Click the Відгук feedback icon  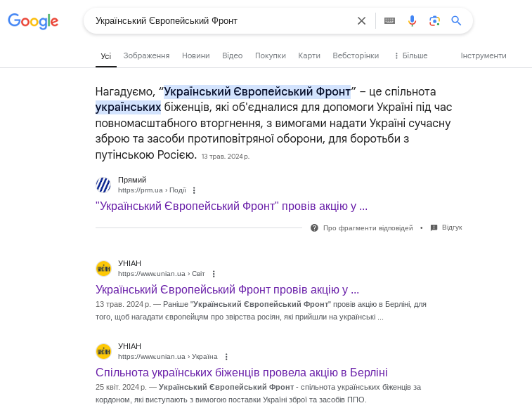[x=434, y=228]
